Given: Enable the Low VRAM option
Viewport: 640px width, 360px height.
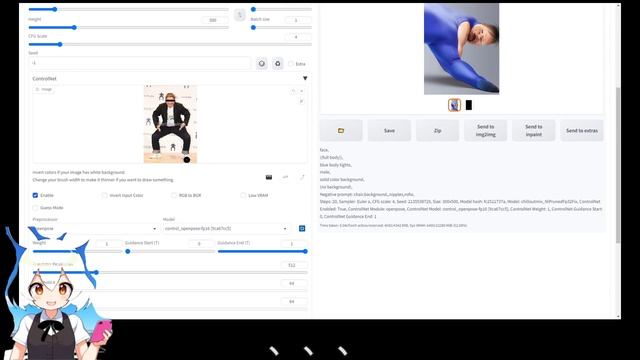Looking at the screenshot, I should pos(243,195).
